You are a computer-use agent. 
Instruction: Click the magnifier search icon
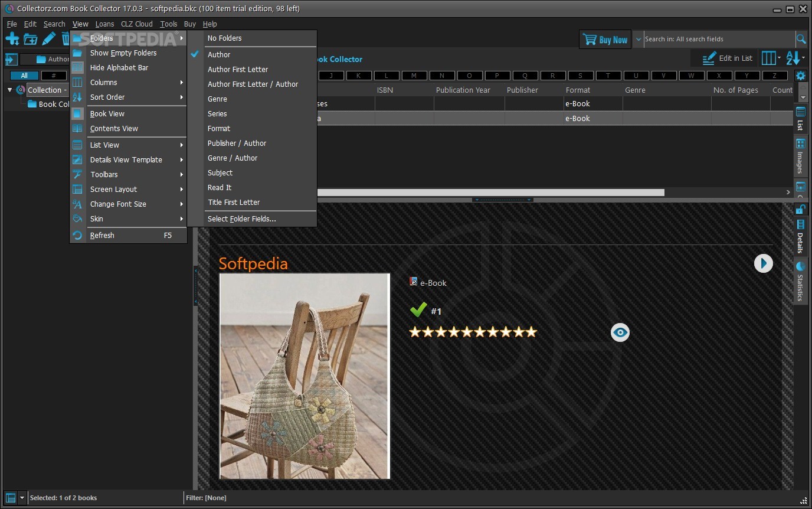coord(801,39)
